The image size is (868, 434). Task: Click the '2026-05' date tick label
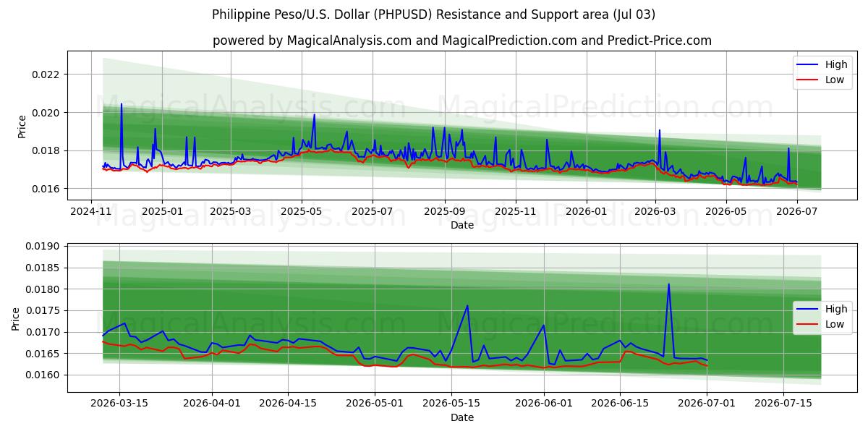coord(726,210)
